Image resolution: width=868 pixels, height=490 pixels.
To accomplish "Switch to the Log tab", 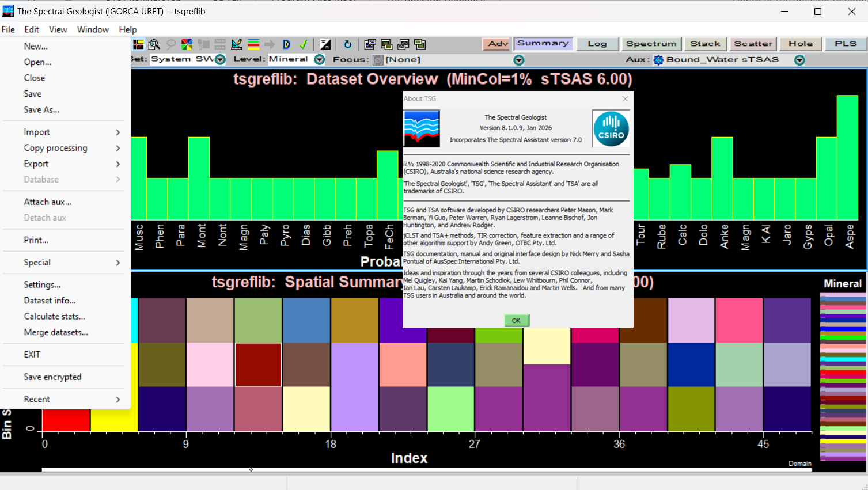I will pyautogui.click(x=597, y=44).
